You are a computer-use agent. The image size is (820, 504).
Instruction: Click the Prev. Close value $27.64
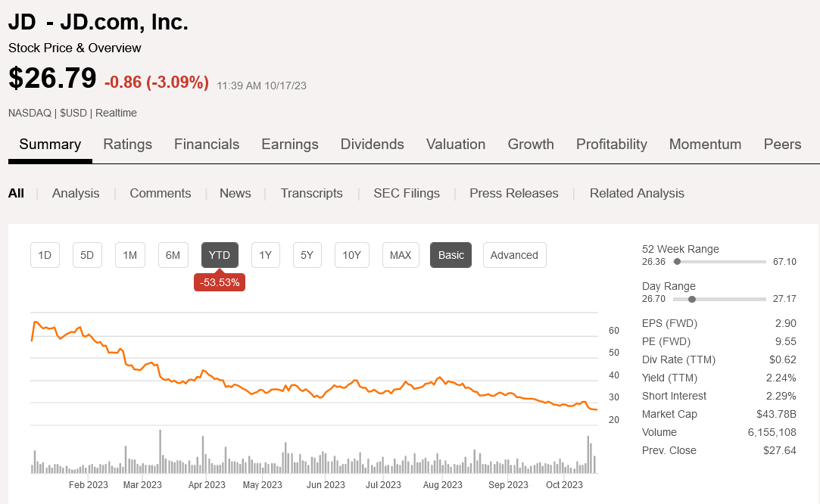[x=780, y=450]
